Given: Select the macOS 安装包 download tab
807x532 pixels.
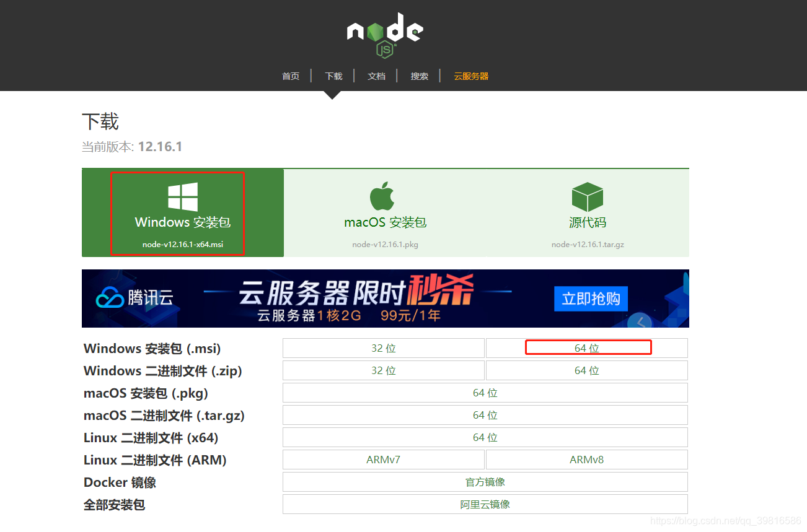Looking at the screenshot, I should [386, 213].
